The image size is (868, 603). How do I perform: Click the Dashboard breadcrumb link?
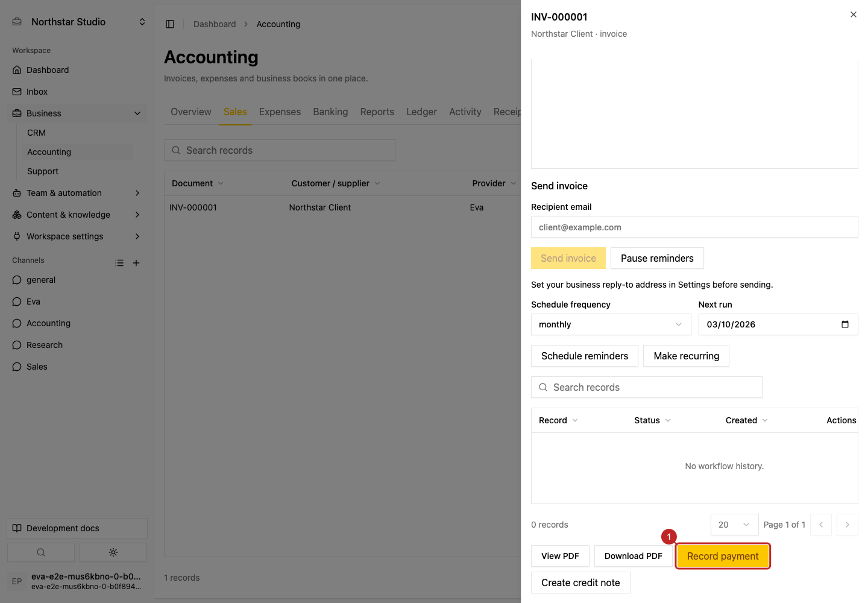pyautogui.click(x=215, y=24)
